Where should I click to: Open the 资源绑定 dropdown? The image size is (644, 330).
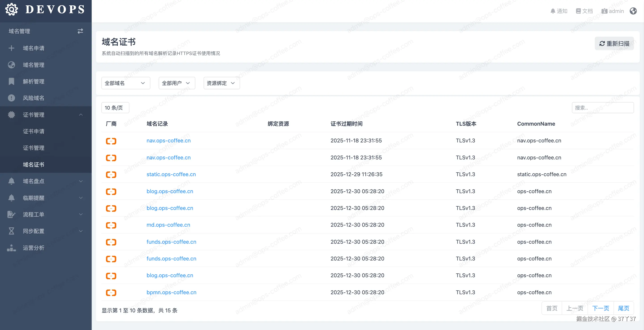tap(221, 83)
